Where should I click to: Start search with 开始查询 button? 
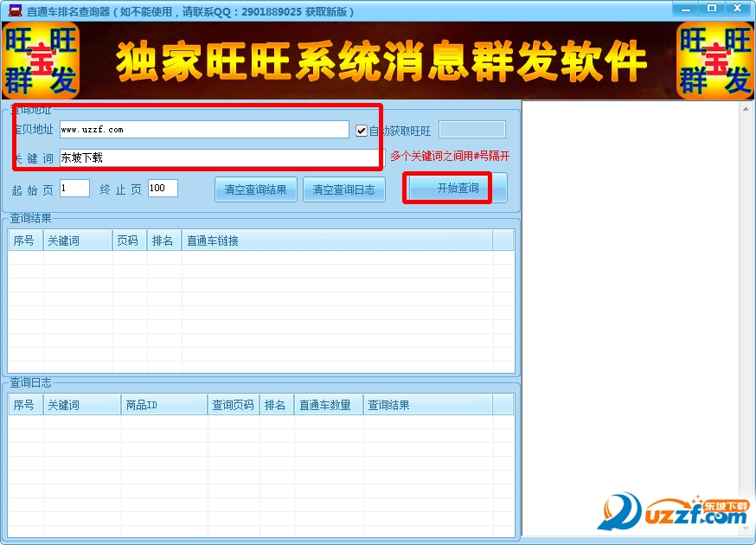(x=458, y=188)
